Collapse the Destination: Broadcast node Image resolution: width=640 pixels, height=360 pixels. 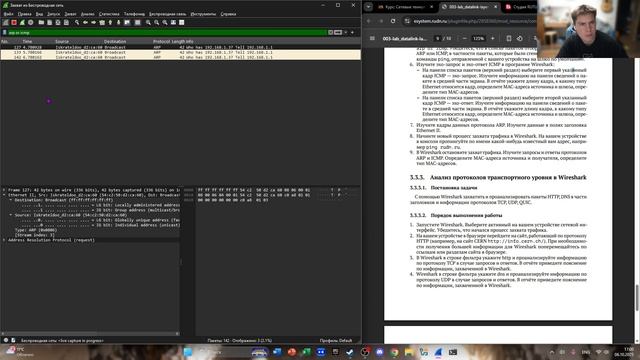(11, 200)
